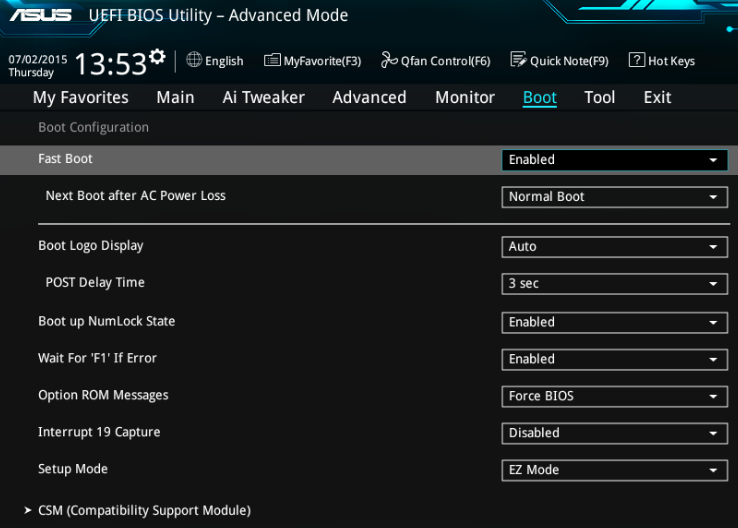Switch to the Tool tab

pyautogui.click(x=600, y=97)
